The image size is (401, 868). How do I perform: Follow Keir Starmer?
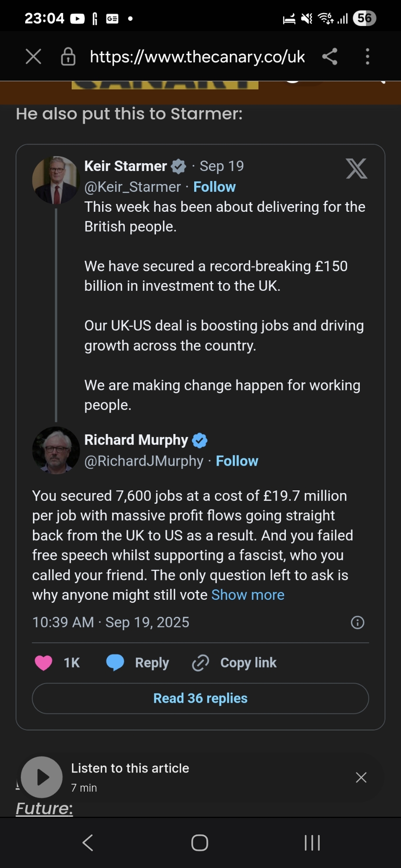[x=214, y=187]
